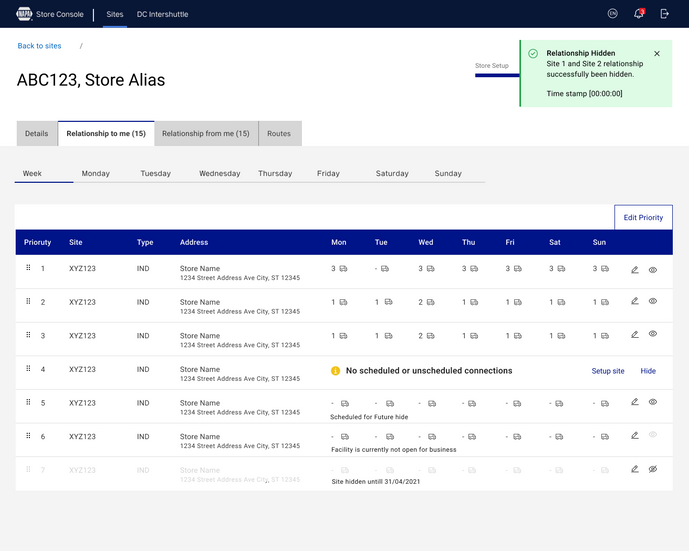Click the Hide link on row 4
689x551 pixels.
[x=648, y=371]
